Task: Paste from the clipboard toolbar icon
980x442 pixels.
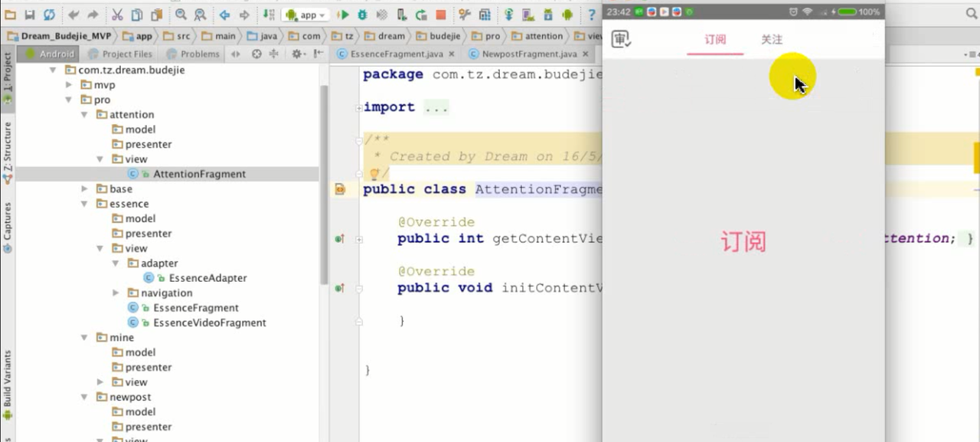Action: click(156, 15)
